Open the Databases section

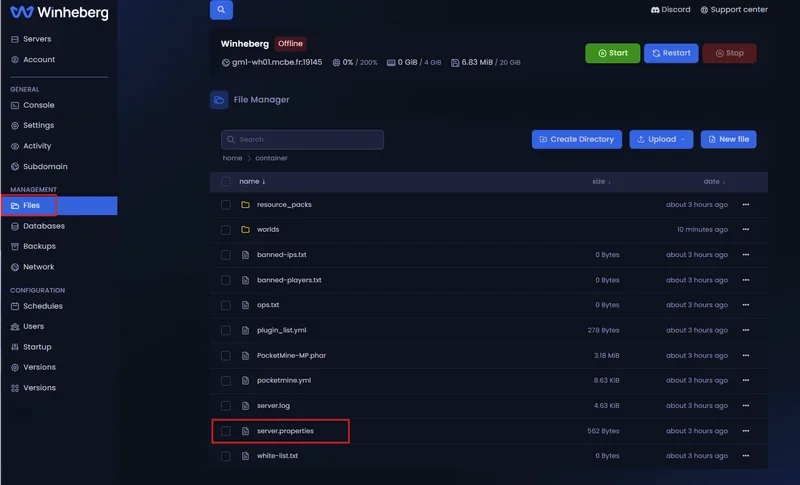pyautogui.click(x=38, y=226)
